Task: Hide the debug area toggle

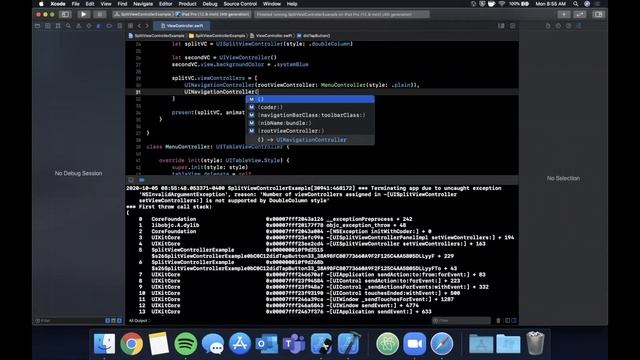Action: click(x=131, y=180)
